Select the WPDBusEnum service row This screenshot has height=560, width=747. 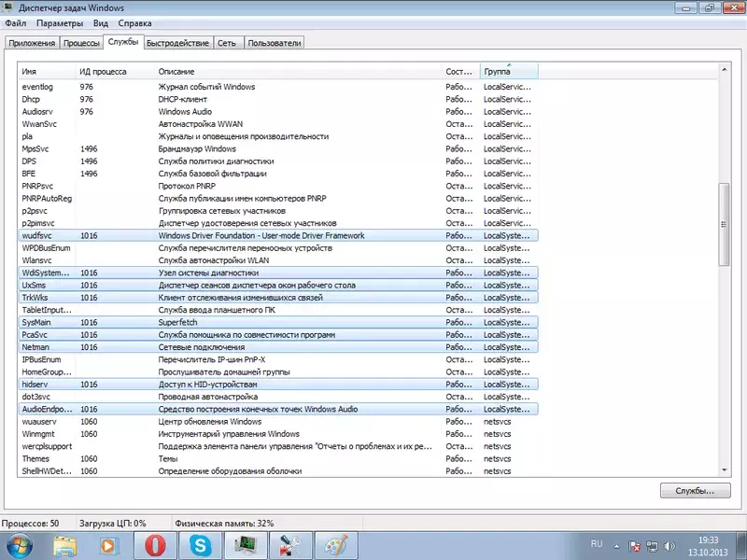[x=278, y=247]
